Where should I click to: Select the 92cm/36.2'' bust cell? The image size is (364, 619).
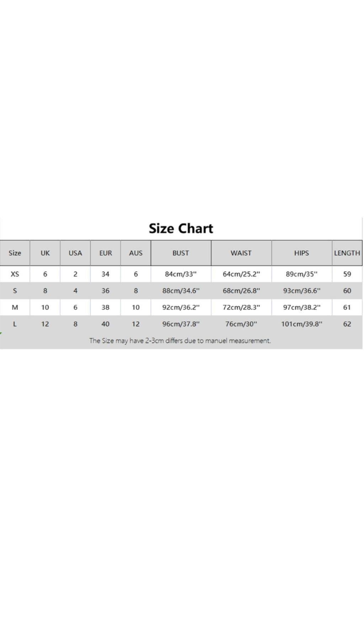tap(181, 307)
